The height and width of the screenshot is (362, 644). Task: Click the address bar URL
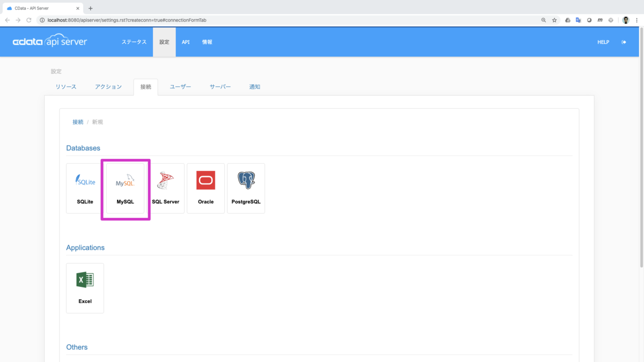[127, 20]
